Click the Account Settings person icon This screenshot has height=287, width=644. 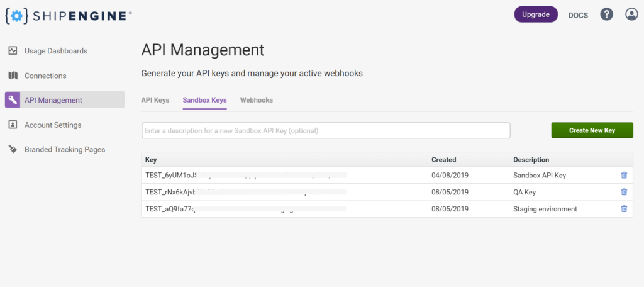(x=13, y=125)
